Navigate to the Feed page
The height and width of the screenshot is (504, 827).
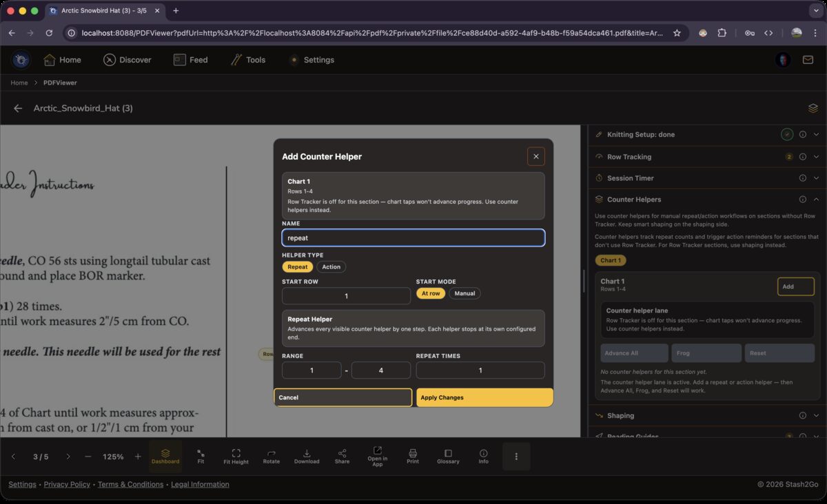point(191,60)
